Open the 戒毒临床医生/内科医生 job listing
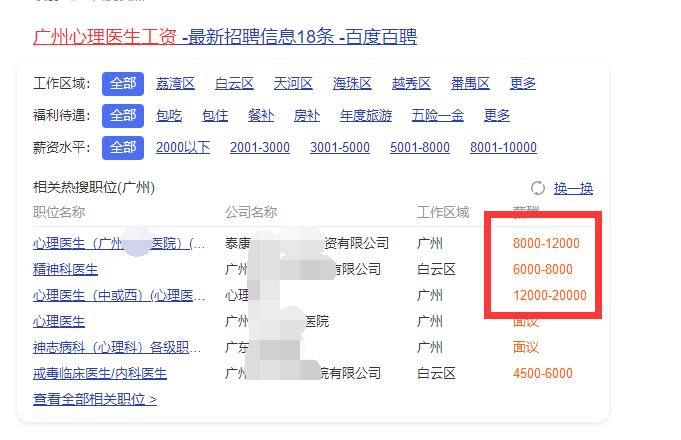The image size is (681, 440). point(100,374)
